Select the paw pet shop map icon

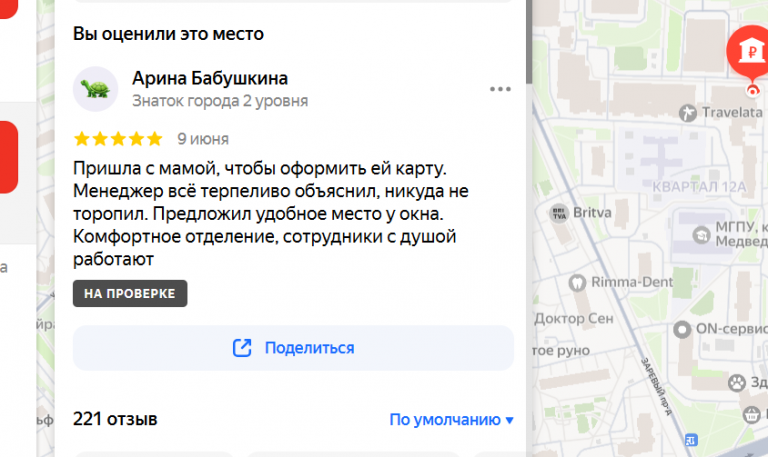tap(737, 383)
